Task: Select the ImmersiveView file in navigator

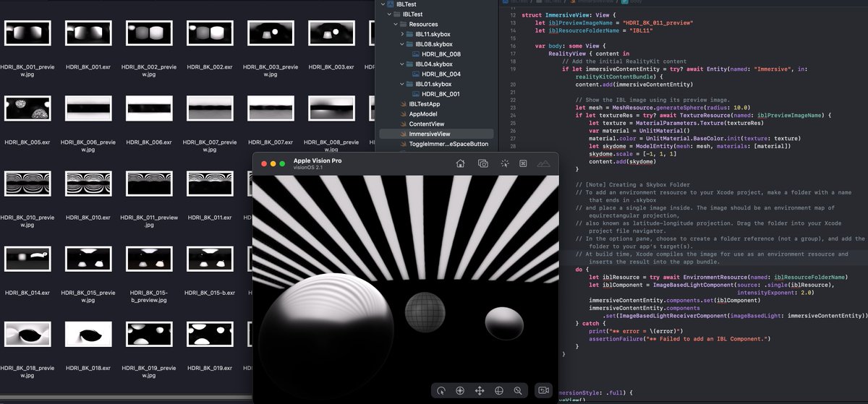Action: coord(436,134)
